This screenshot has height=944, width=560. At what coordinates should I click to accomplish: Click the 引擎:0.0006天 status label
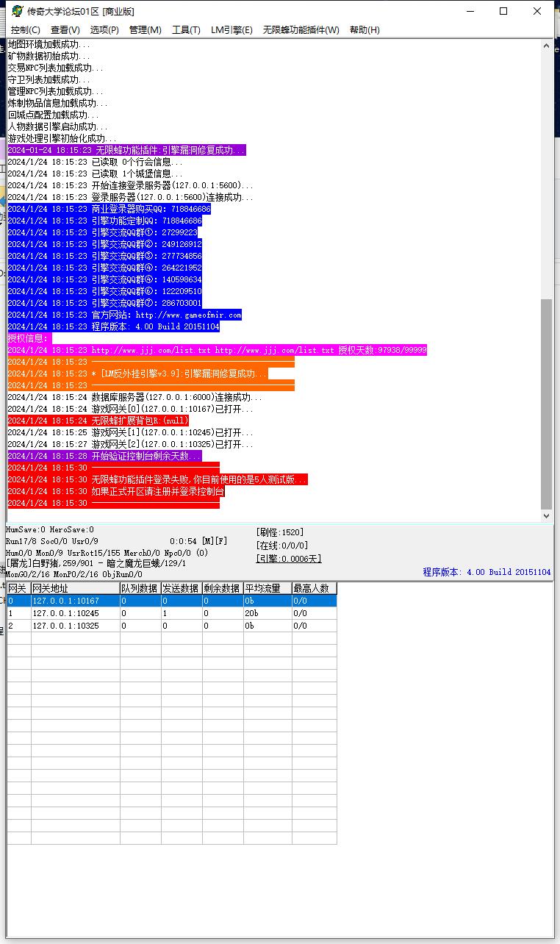[x=289, y=559]
